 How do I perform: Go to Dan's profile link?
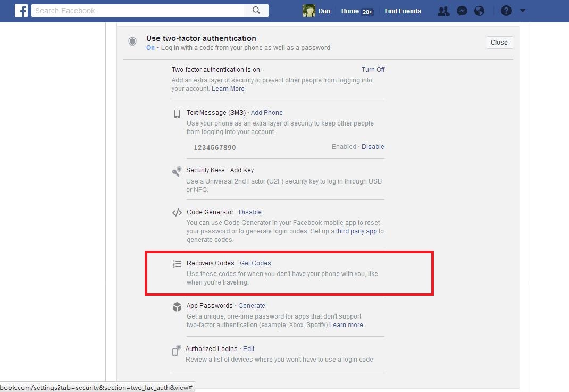point(324,11)
